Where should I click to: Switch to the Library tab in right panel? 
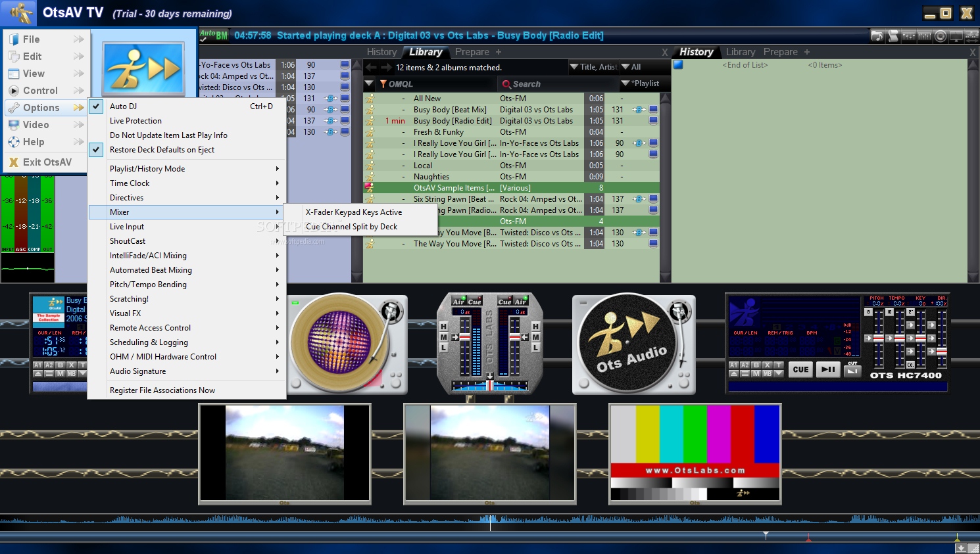point(740,52)
